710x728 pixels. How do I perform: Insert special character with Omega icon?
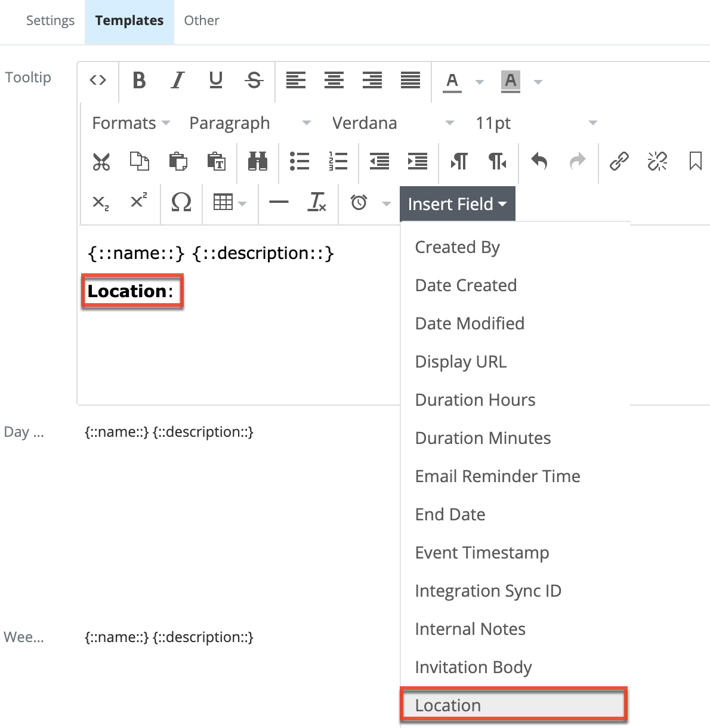(x=181, y=202)
